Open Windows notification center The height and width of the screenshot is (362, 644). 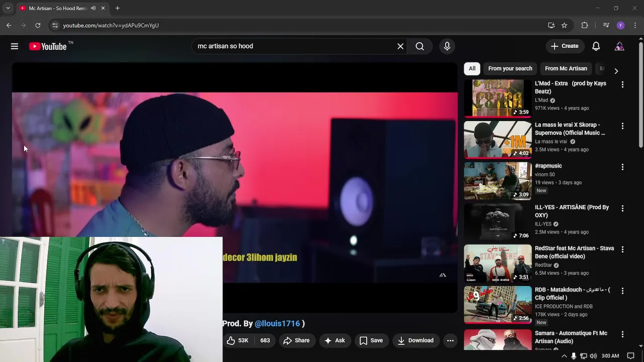click(631, 356)
